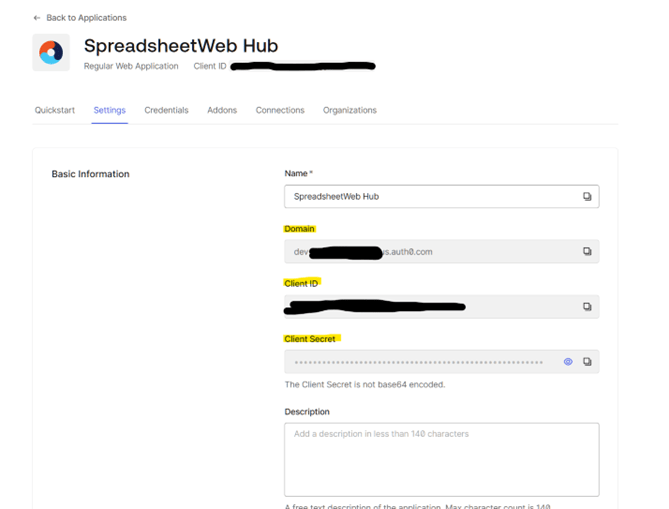Copy the Domain value to clipboard
The height and width of the screenshot is (509, 669).
587,252
